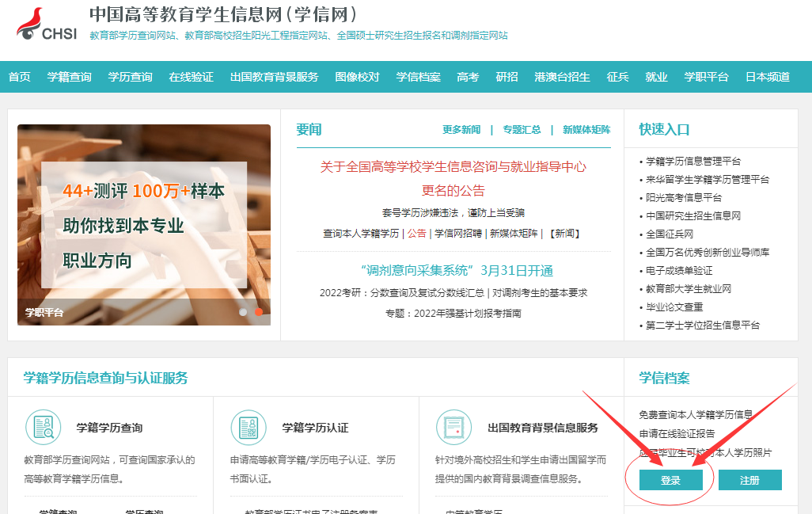Open 电子成绩单验证 quick link
The height and width of the screenshot is (514, 812).
(679, 271)
